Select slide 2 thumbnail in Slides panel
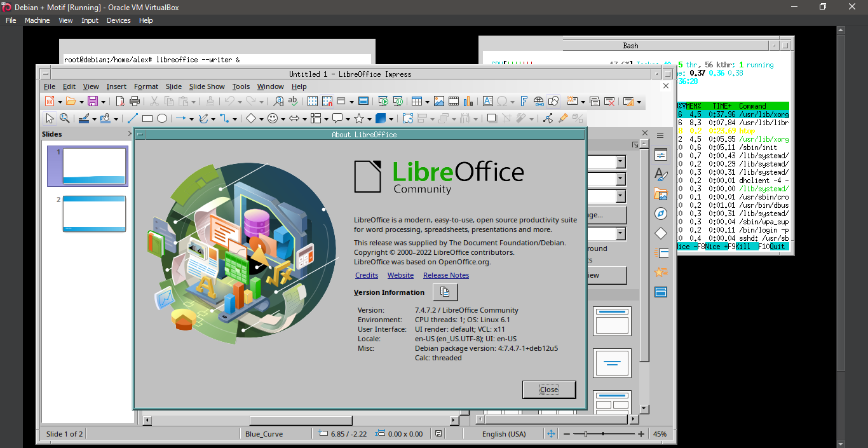Screen dimensions: 868x448 pyautogui.click(x=94, y=214)
